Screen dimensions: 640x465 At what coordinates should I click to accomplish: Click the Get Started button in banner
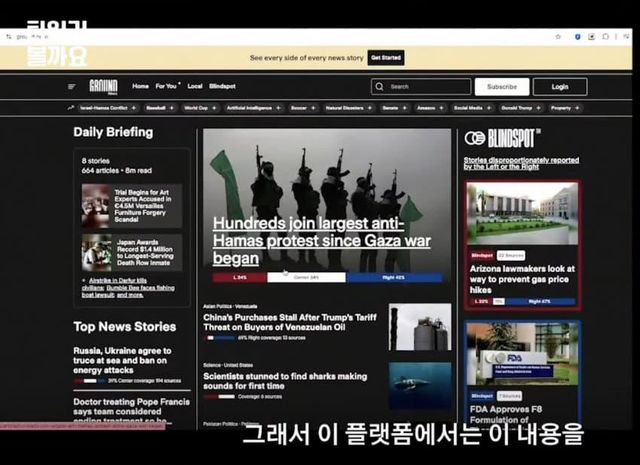386,58
